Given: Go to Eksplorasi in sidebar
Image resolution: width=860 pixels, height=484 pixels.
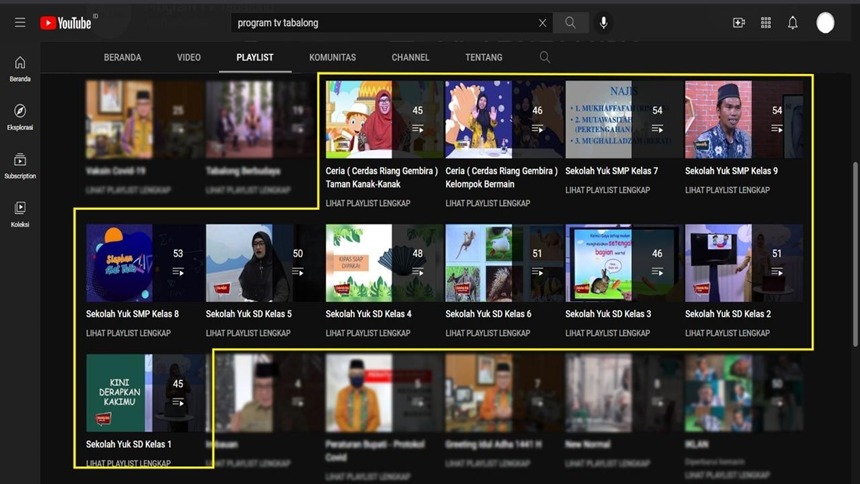Looking at the screenshot, I should tap(20, 117).
